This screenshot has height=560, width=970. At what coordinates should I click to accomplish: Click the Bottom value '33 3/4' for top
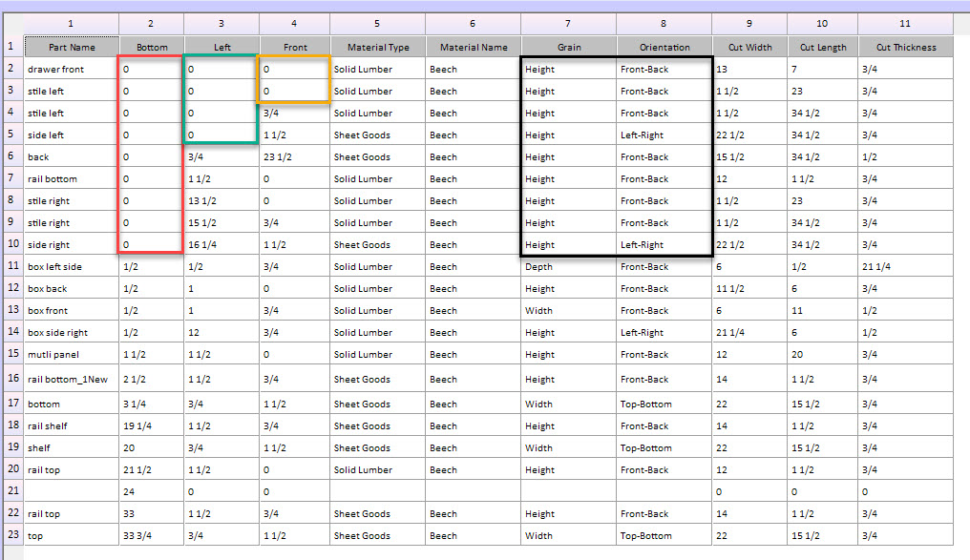[x=152, y=535]
